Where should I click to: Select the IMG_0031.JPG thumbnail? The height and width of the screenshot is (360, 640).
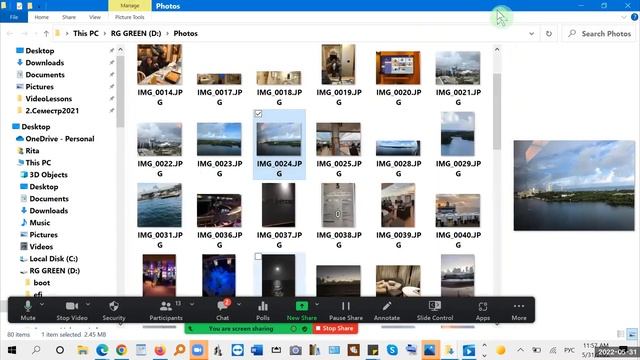(160, 205)
